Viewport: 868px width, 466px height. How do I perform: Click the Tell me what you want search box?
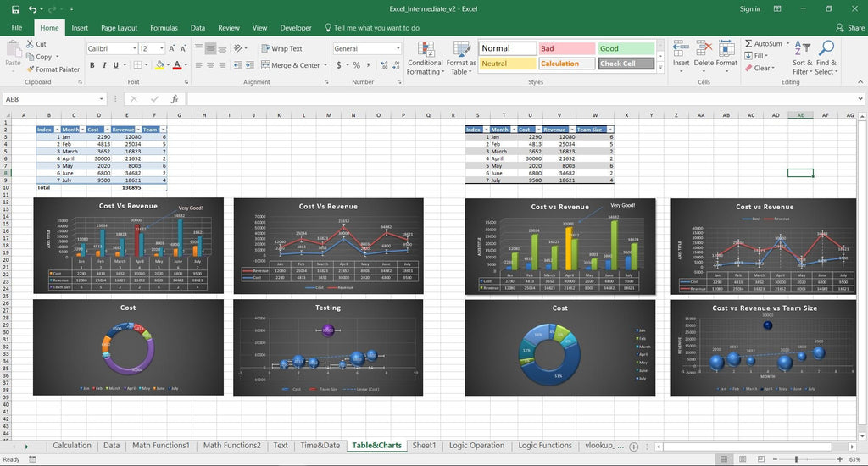pos(372,28)
